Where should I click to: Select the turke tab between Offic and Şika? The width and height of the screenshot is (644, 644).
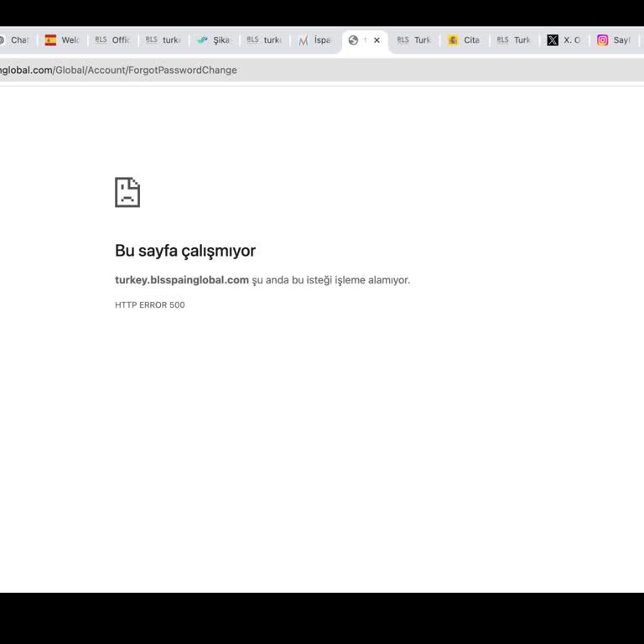[x=163, y=40]
